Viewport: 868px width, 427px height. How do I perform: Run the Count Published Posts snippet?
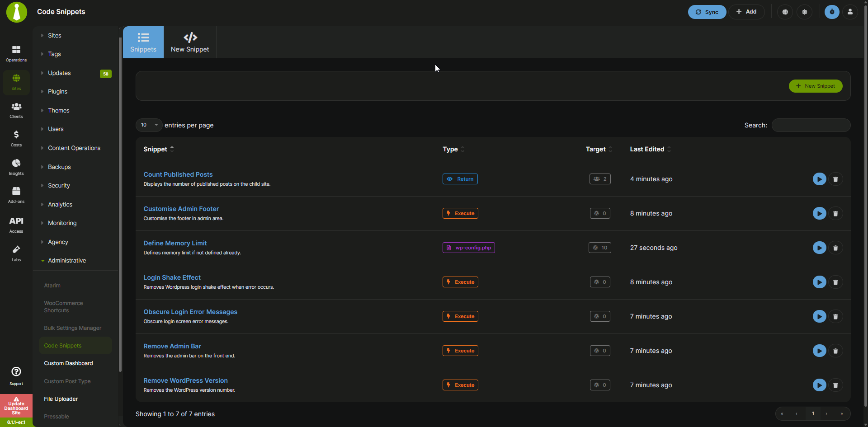[819, 179]
